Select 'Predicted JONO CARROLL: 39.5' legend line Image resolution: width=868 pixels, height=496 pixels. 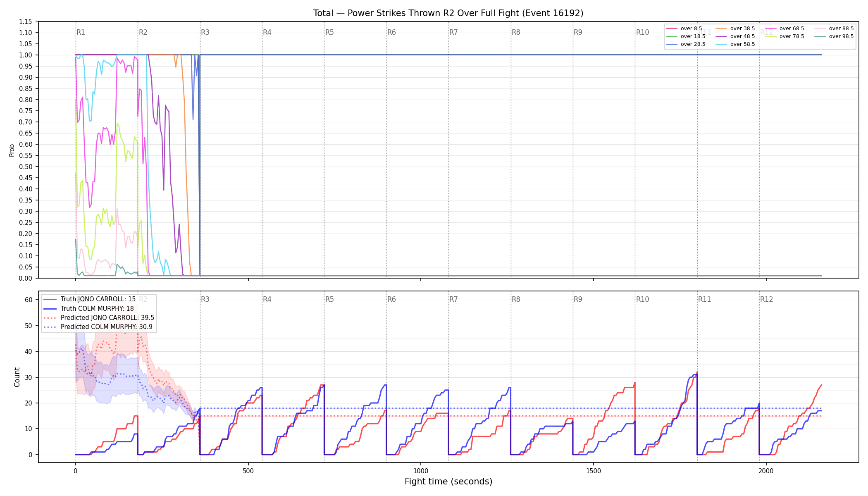click(x=99, y=317)
